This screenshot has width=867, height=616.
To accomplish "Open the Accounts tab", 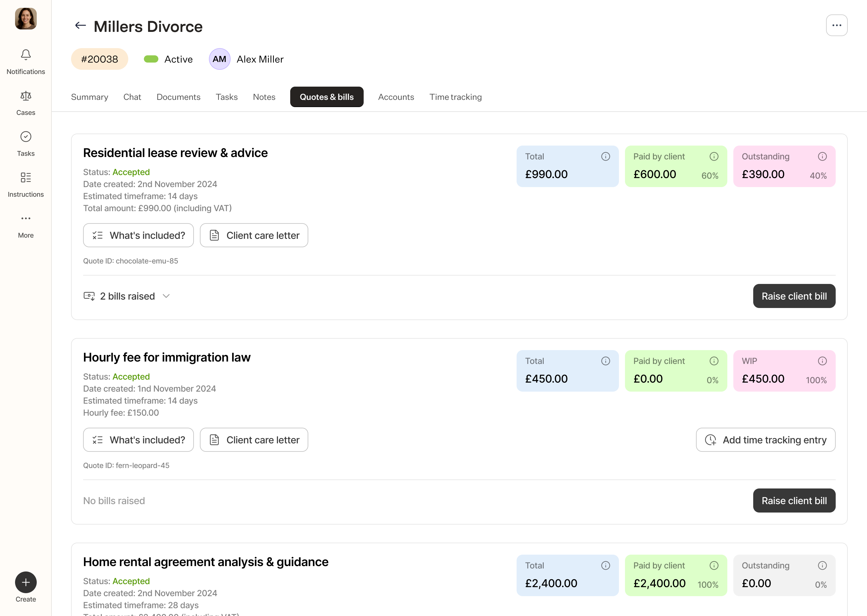I will [x=396, y=97].
